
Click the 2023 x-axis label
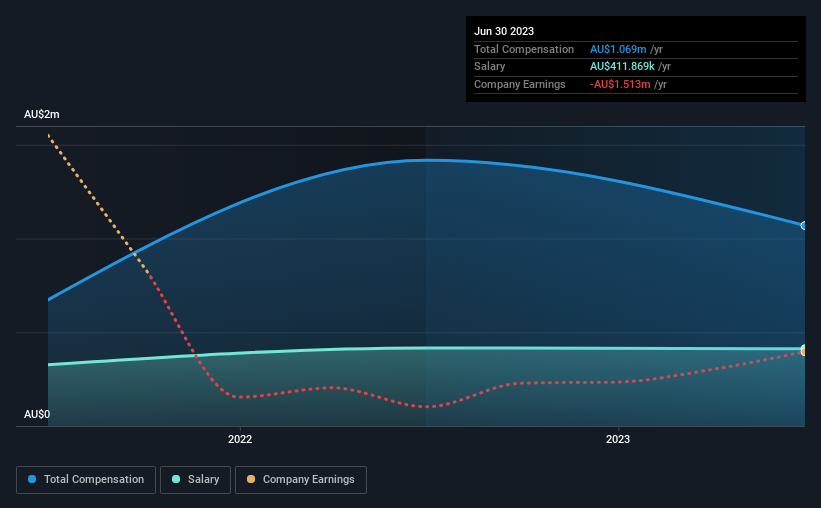coord(618,439)
